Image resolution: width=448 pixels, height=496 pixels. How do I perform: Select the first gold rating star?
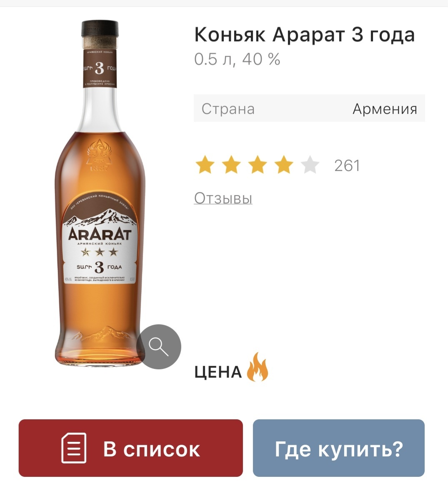(x=205, y=165)
